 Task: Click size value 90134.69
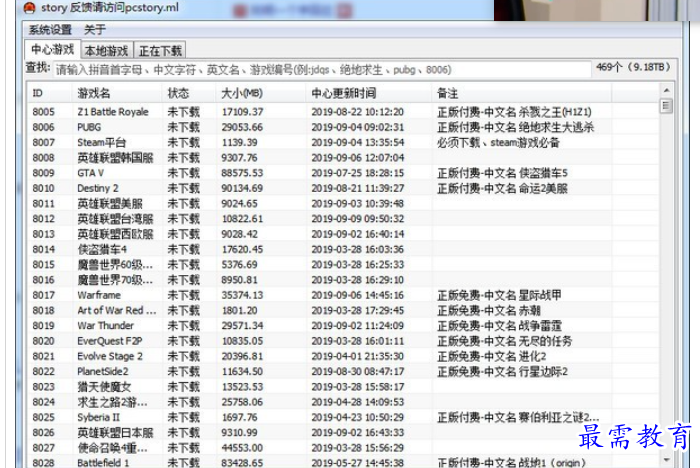(x=242, y=188)
